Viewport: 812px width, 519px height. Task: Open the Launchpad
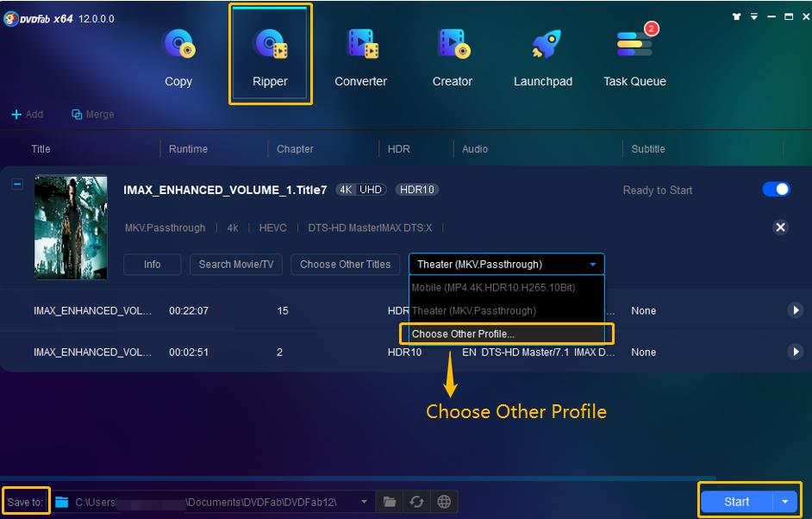(543, 57)
